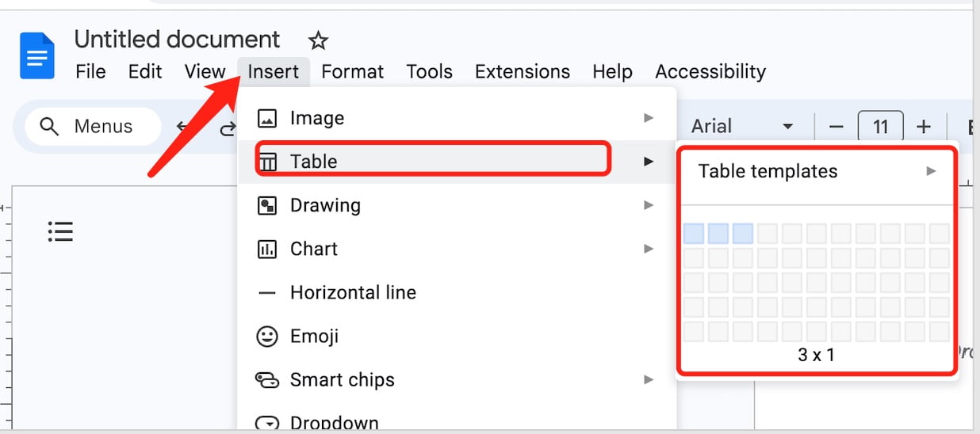
Task: Expand the Smart chips submenu arrow
Action: tap(649, 379)
